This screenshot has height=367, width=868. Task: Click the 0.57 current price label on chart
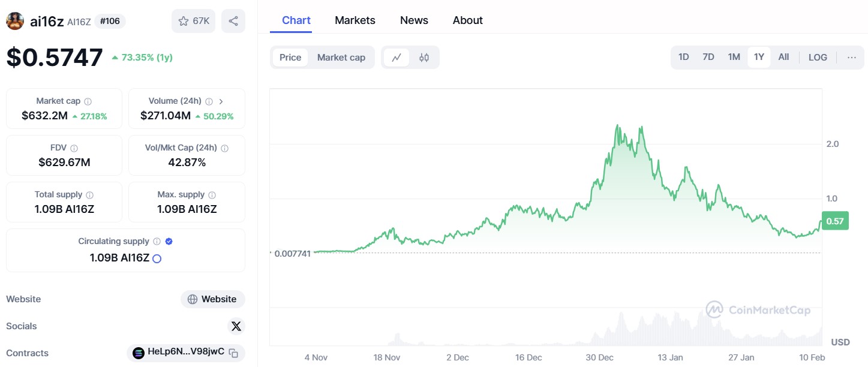point(834,221)
